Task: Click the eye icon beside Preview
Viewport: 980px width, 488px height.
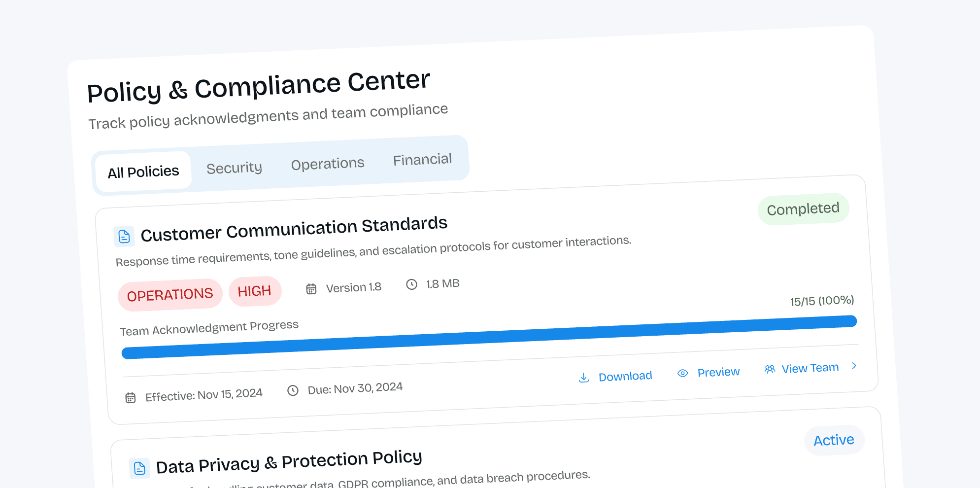Action: point(682,374)
